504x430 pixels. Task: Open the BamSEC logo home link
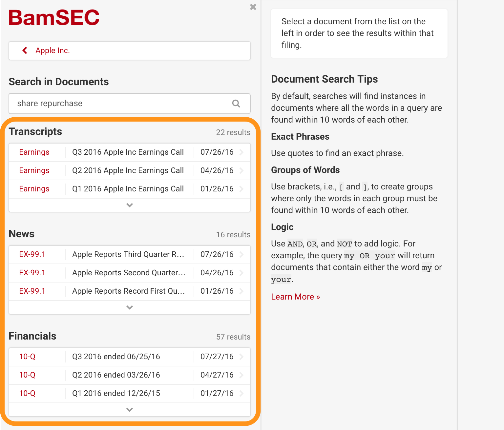click(x=54, y=18)
